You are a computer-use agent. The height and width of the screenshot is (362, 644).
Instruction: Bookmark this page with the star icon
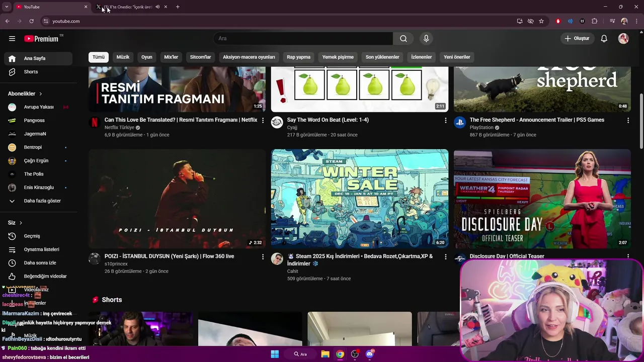coord(541,21)
